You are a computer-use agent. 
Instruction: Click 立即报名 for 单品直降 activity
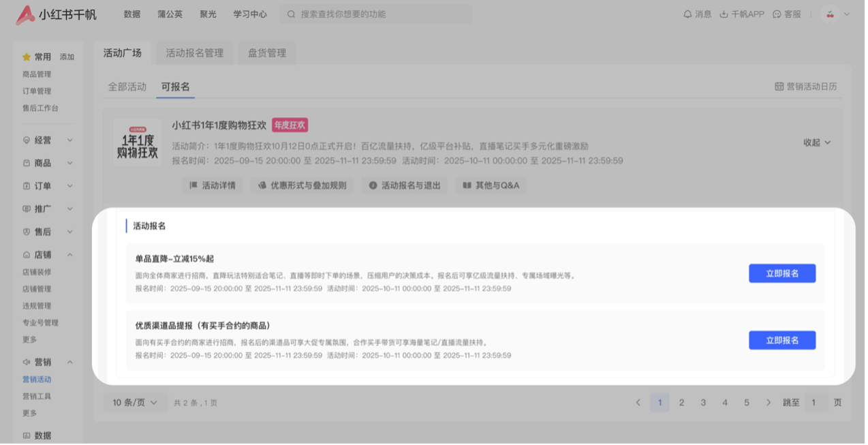pyautogui.click(x=782, y=273)
